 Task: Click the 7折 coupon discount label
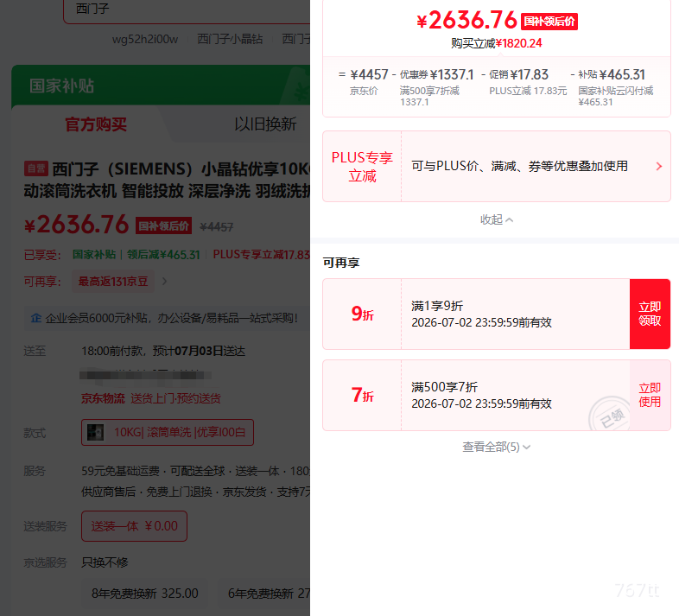[363, 395]
